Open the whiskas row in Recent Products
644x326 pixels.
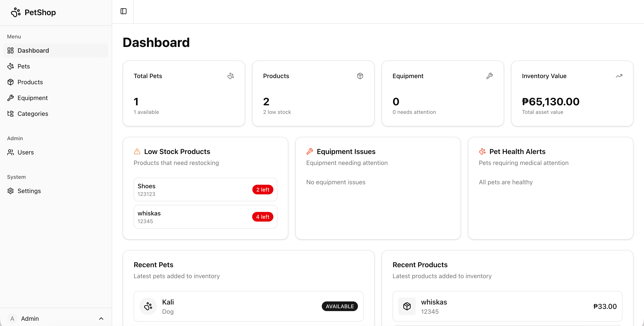[508, 306]
